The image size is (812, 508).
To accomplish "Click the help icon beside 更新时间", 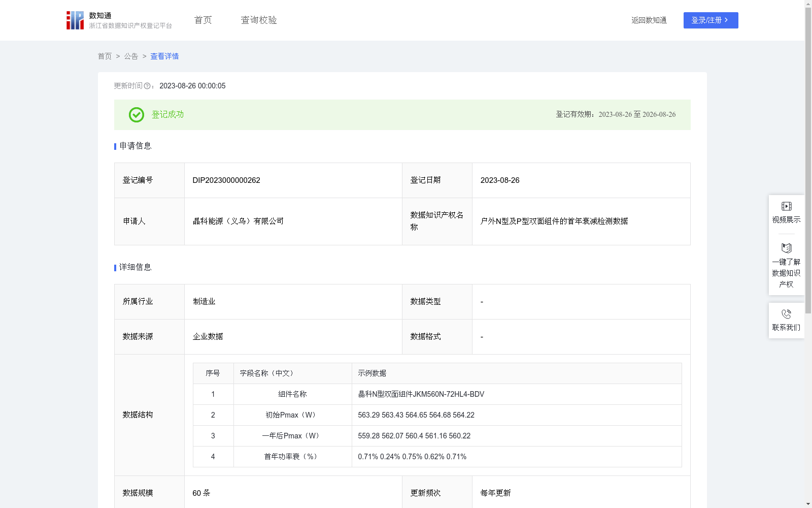I will (x=147, y=86).
